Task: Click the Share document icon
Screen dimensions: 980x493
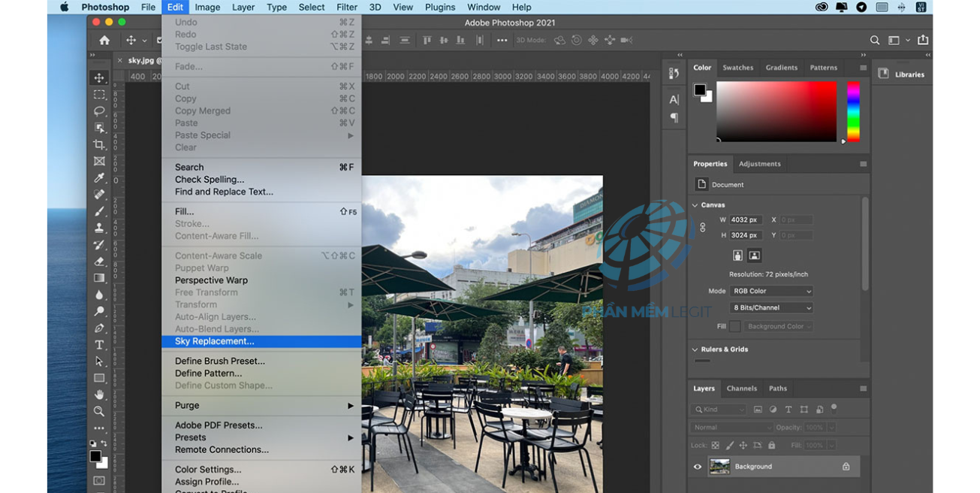Action: coord(924,40)
